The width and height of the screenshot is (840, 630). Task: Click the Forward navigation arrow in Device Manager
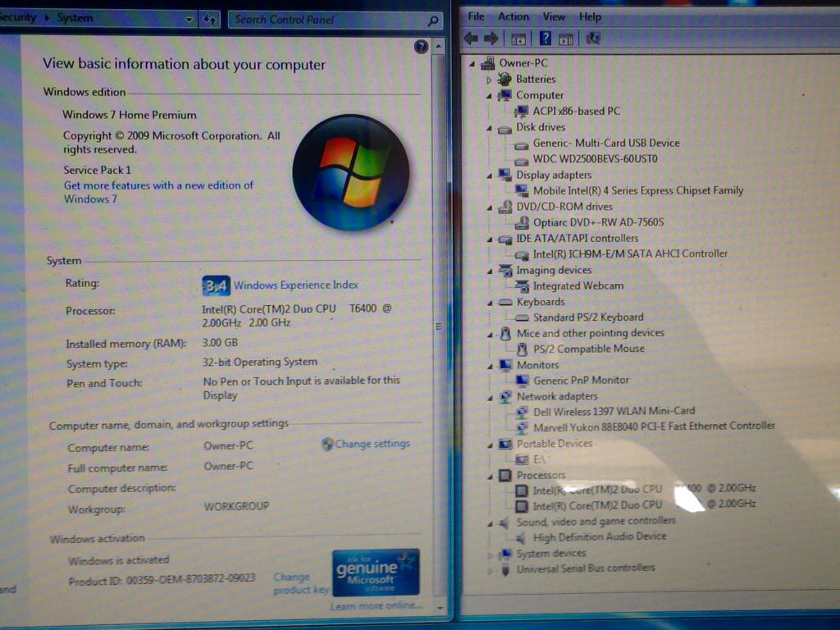(491, 37)
